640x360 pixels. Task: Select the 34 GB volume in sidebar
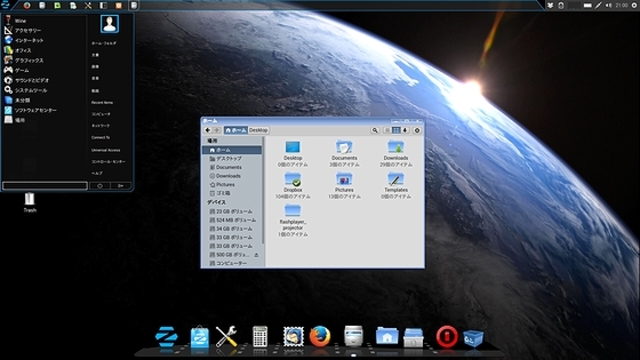(x=232, y=229)
